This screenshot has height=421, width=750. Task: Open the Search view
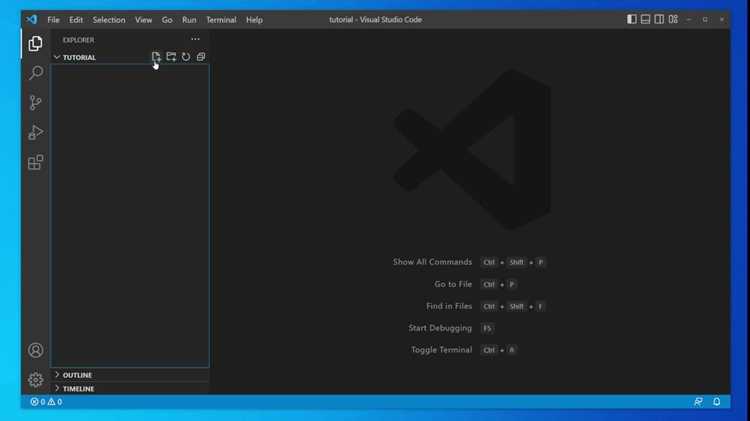(36, 73)
